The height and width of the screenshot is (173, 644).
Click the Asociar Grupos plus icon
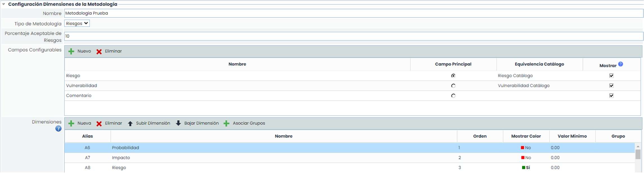(226, 123)
